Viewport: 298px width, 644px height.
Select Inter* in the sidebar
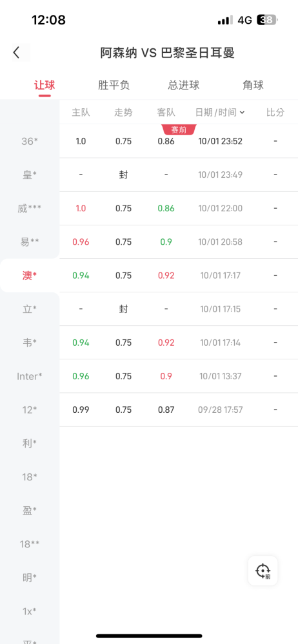click(30, 376)
